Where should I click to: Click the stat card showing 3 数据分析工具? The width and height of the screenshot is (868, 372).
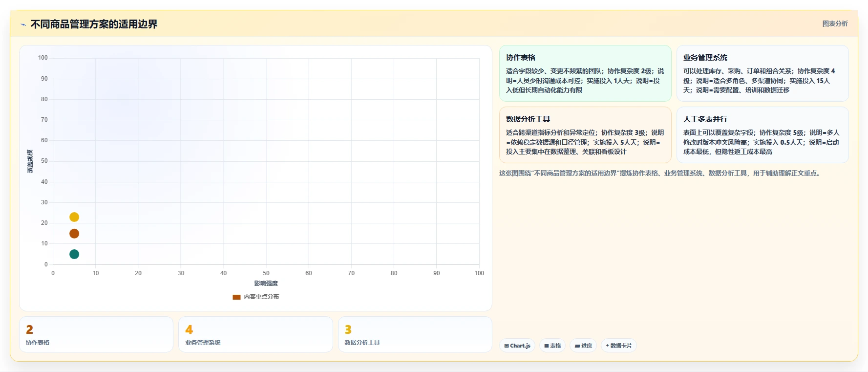pyautogui.click(x=415, y=334)
